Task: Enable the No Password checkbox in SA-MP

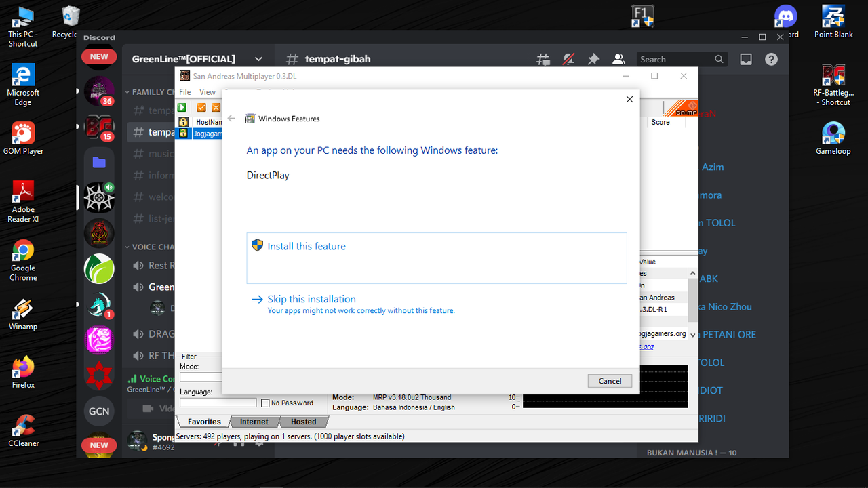Action: [x=265, y=403]
